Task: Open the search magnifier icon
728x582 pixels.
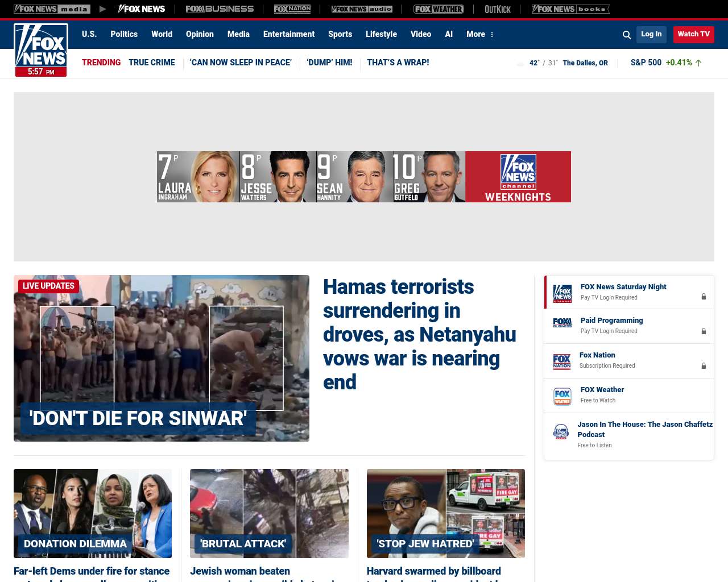Action: pos(627,35)
